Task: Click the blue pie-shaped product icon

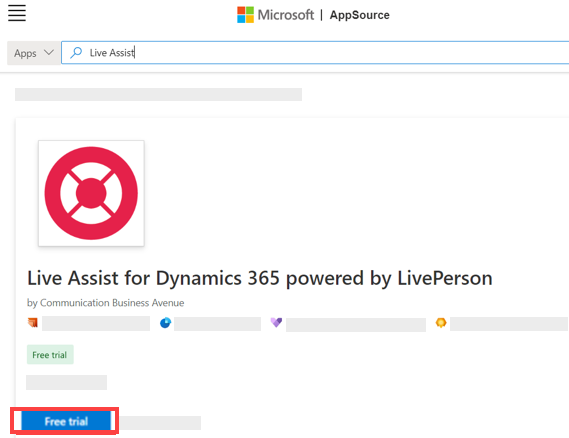Action: tap(165, 323)
